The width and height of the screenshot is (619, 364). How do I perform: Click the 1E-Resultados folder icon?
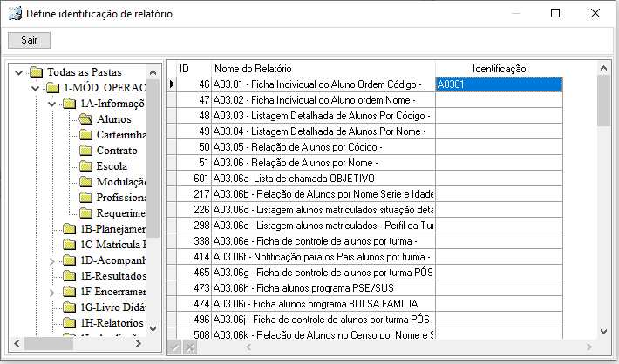click(70, 276)
